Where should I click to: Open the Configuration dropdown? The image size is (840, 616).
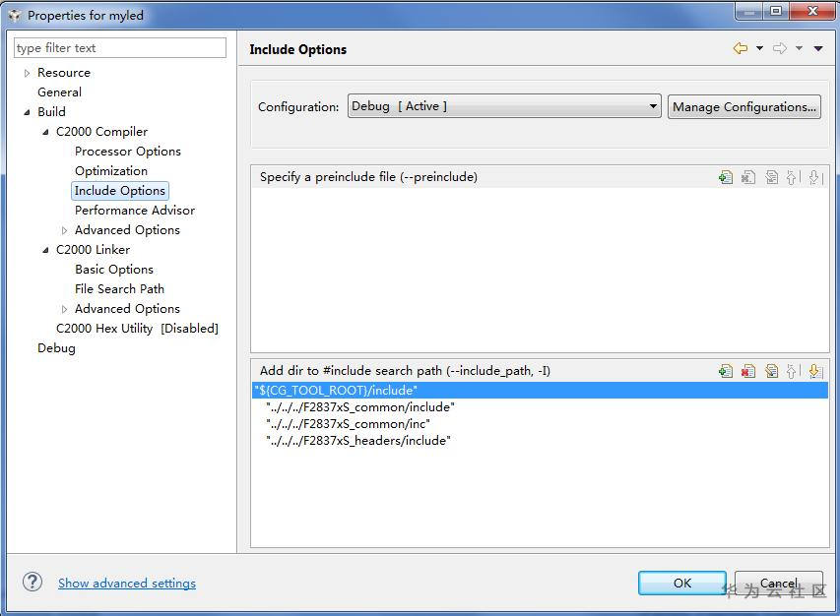[x=654, y=106]
